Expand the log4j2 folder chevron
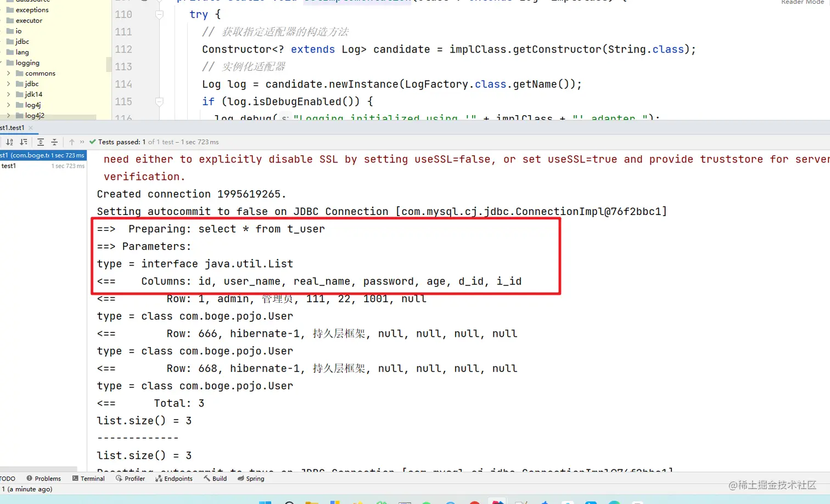This screenshot has width=830, height=504. 8,116
